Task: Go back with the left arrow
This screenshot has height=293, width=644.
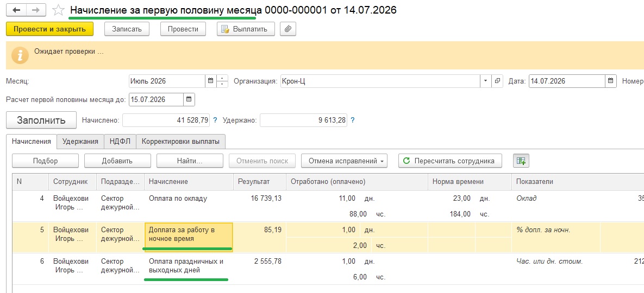Action: [x=16, y=10]
